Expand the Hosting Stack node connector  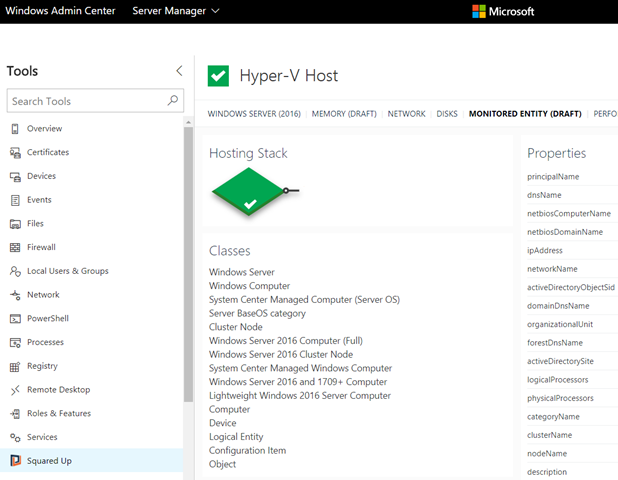pos(291,191)
